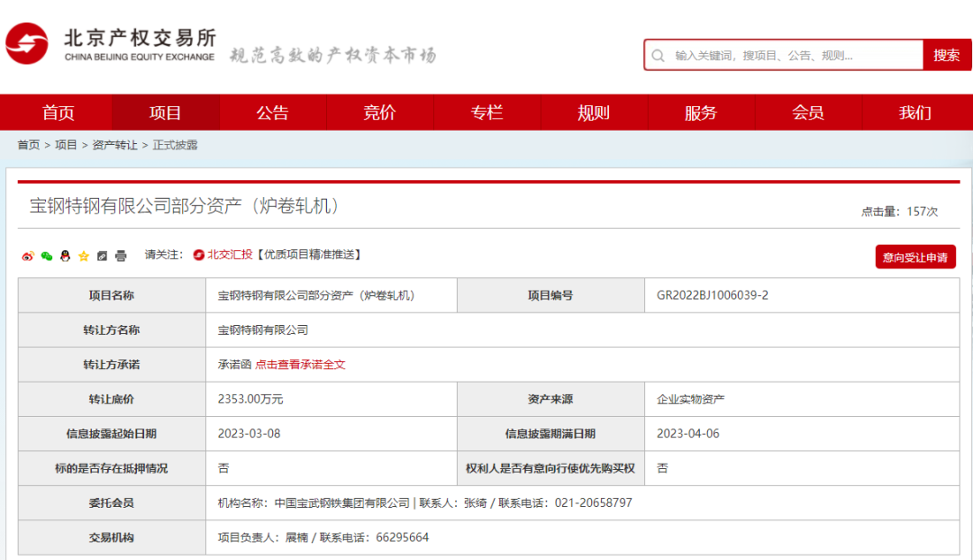This screenshot has height=560, width=973.
Task: Click the 项目编号 header cell
Action: coord(550,295)
